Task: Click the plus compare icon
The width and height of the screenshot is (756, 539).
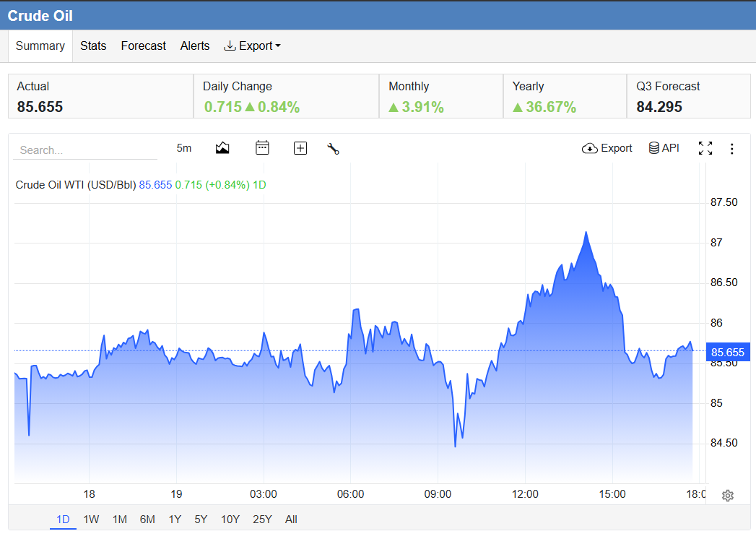Action: 300,148
